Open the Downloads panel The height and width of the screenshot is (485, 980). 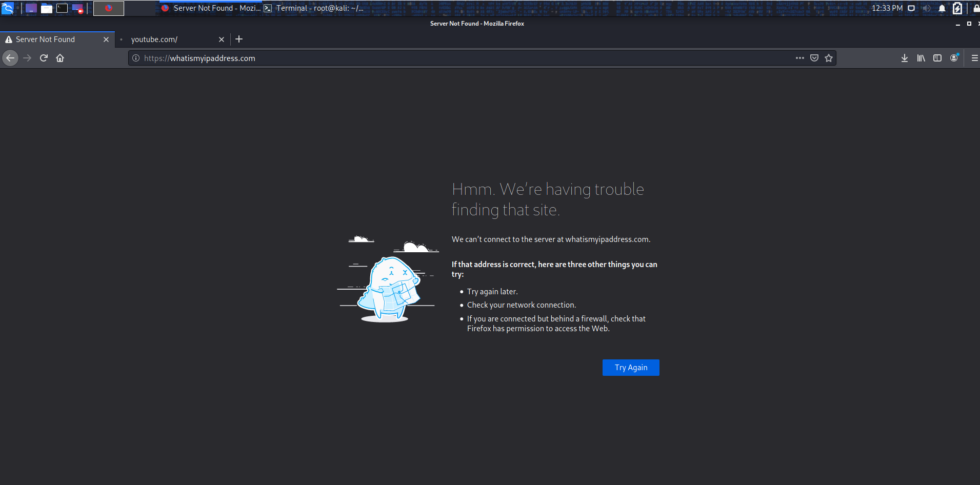click(x=905, y=58)
